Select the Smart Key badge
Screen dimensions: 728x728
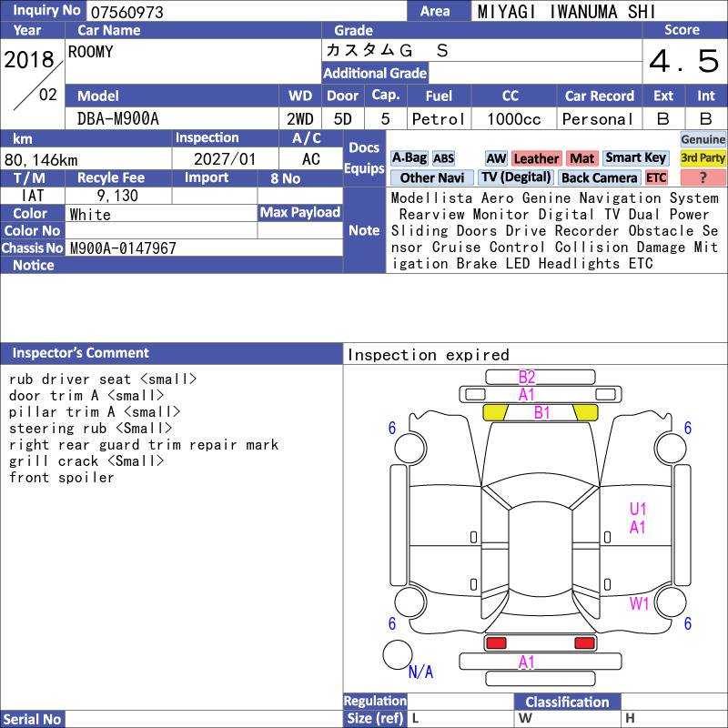coord(635,158)
